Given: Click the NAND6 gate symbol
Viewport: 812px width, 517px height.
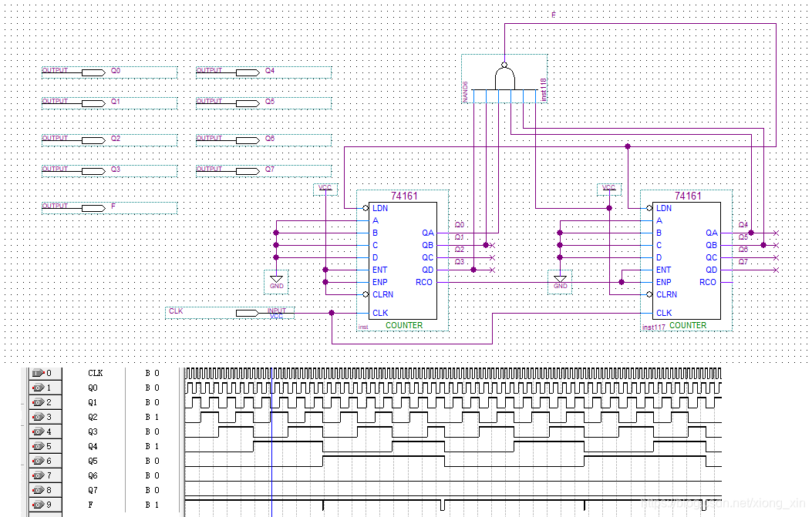Looking at the screenshot, I should [x=504, y=78].
